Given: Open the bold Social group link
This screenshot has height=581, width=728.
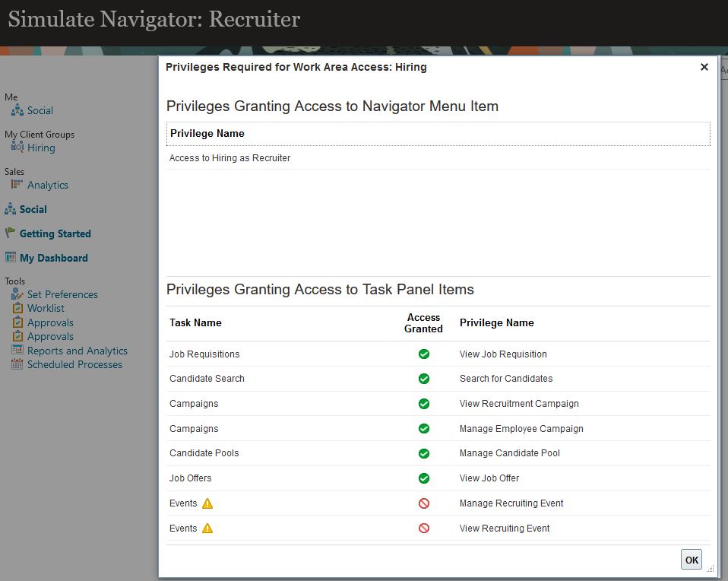Looking at the screenshot, I should pos(33,209).
